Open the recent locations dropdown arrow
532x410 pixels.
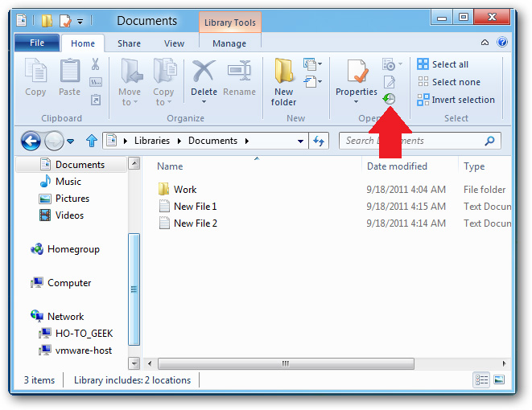(x=71, y=141)
